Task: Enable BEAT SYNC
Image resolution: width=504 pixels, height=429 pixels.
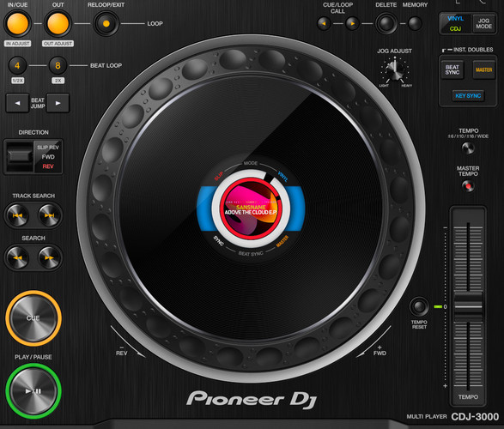Action: (x=452, y=69)
